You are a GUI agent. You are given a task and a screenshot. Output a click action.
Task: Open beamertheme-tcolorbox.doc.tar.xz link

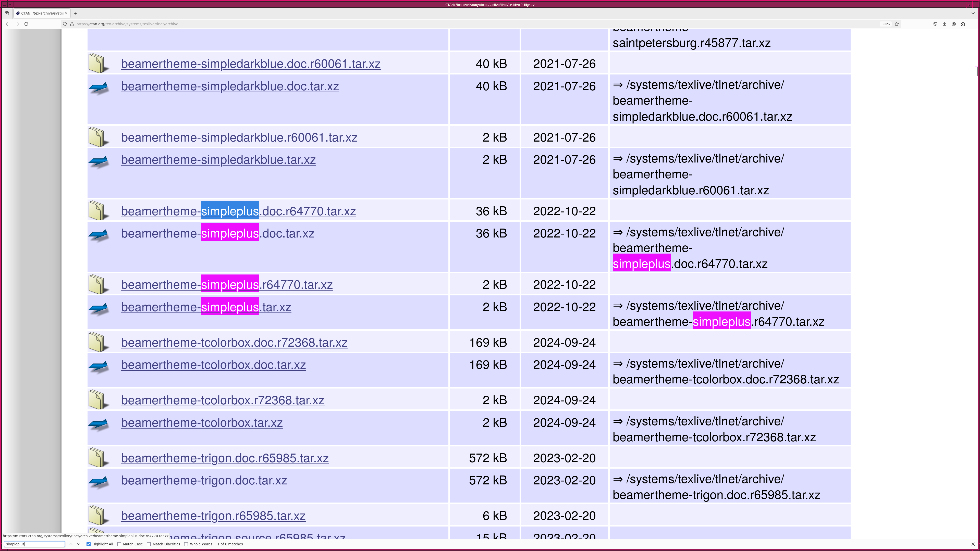(213, 365)
